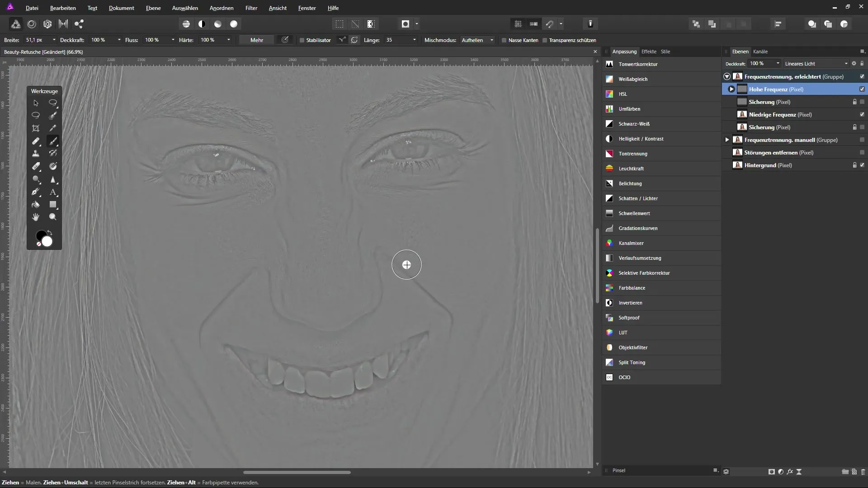Image resolution: width=868 pixels, height=488 pixels.
Task: Add a Tonwertkorrektur adjustment
Action: click(x=661, y=64)
